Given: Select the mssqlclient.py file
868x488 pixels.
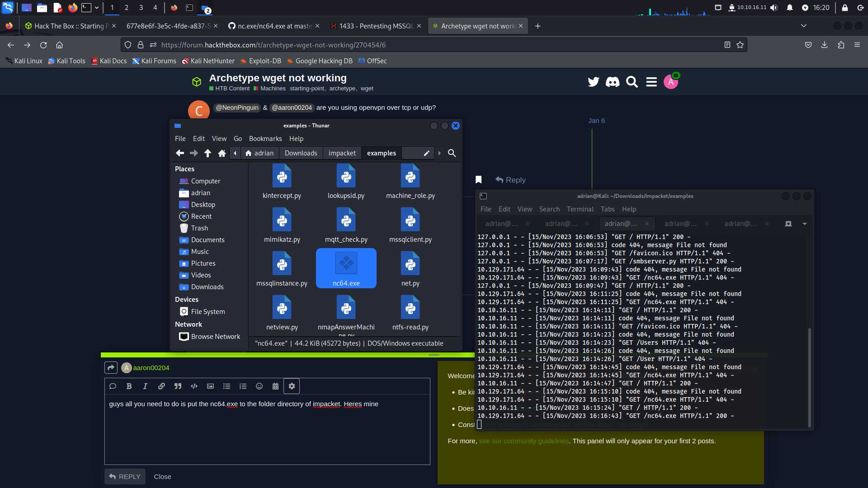Looking at the screenshot, I should (410, 226).
